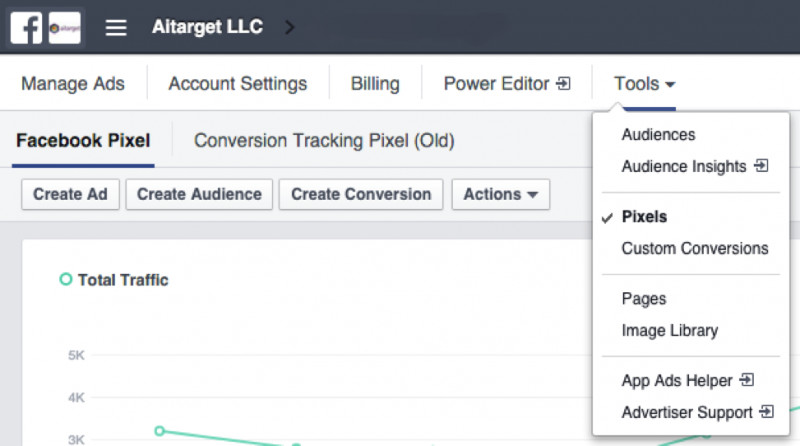
Task: Click the Facebook logo icon
Action: (26, 28)
